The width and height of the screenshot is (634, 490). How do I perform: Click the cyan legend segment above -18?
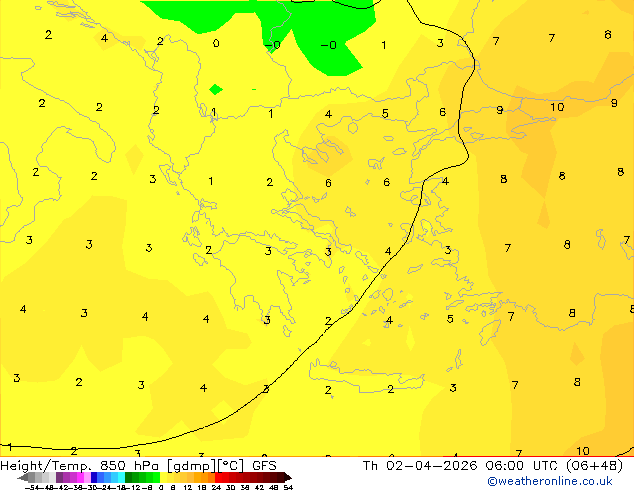tap(122, 477)
